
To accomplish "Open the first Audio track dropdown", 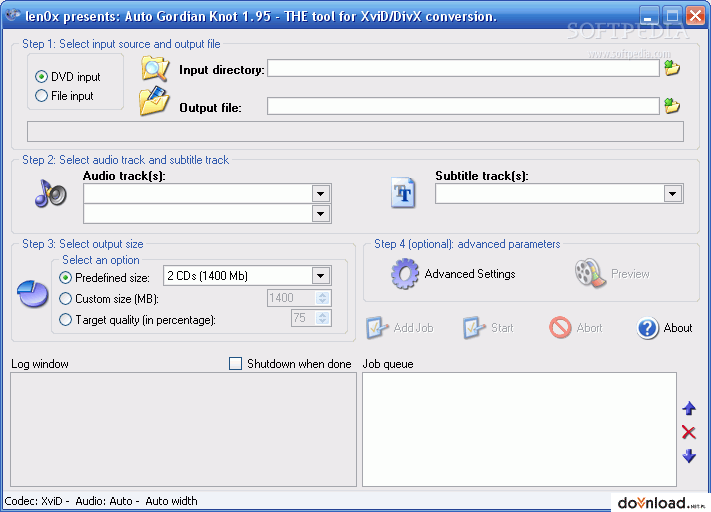I will pyautogui.click(x=321, y=194).
